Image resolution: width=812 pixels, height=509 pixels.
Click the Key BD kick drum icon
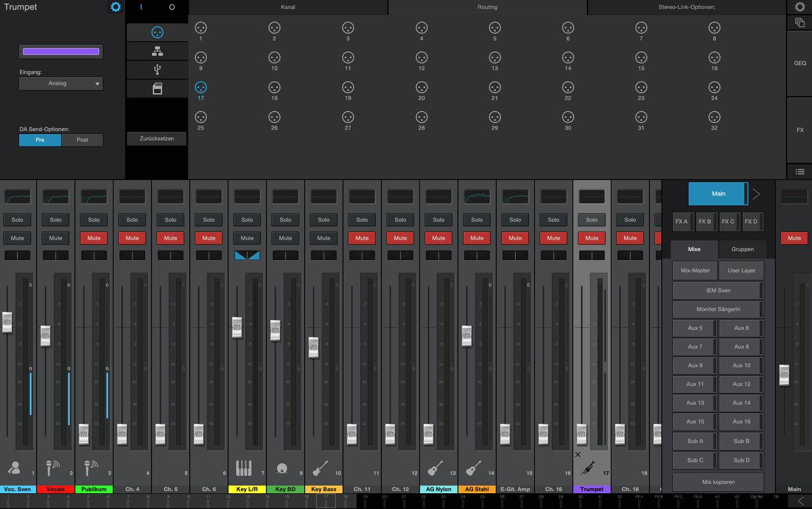pyautogui.click(x=282, y=469)
